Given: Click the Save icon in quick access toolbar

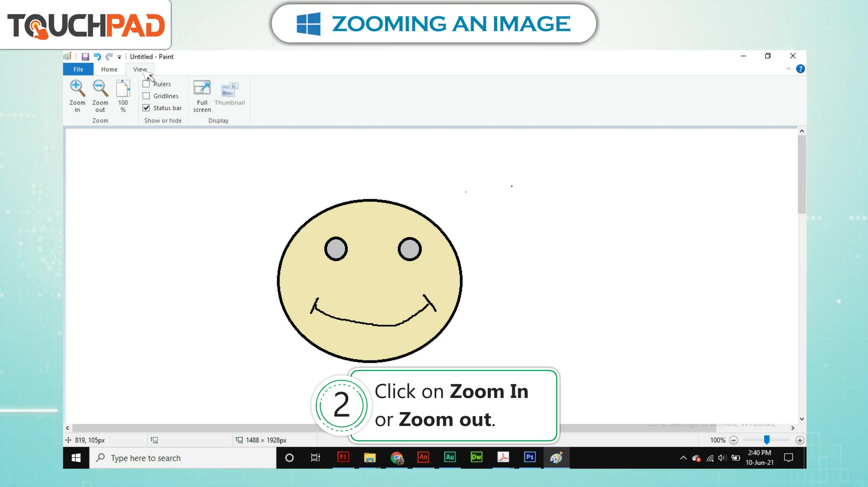Looking at the screenshot, I should point(85,56).
